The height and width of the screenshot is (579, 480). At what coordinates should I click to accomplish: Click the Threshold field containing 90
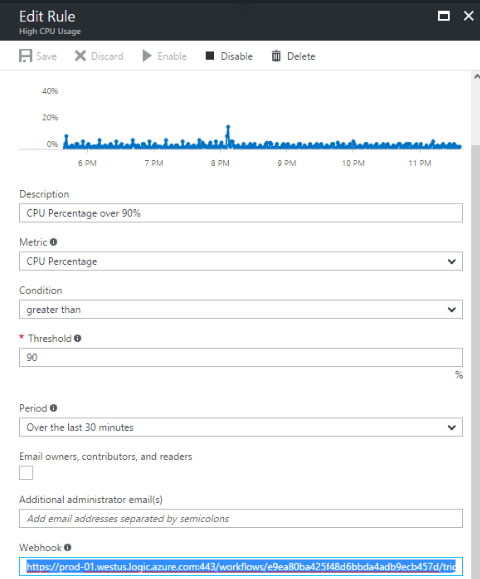tap(241, 357)
